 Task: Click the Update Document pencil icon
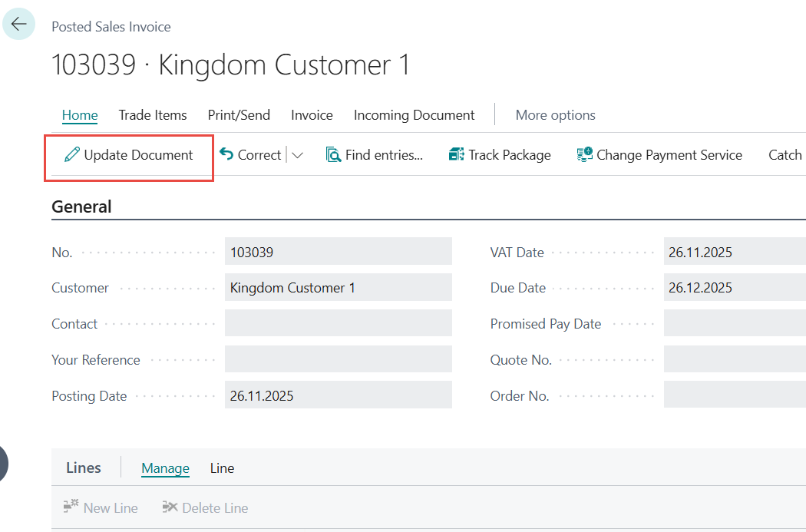tap(72, 155)
